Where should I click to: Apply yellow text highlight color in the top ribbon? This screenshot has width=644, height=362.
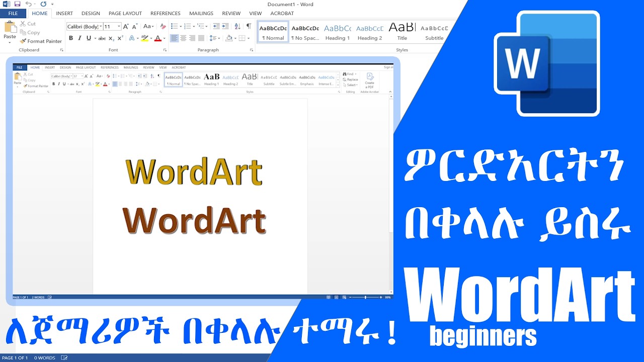click(145, 38)
